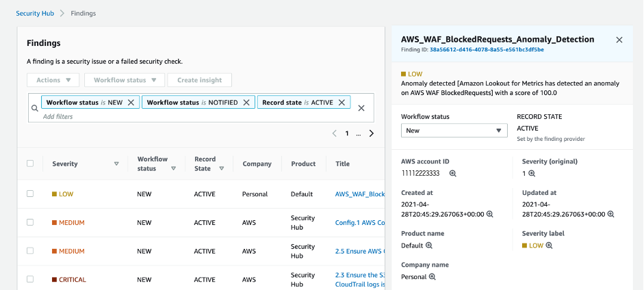This screenshot has width=644, height=290.
Task: Click Personal company cell
Action: (x=255, y=194)
